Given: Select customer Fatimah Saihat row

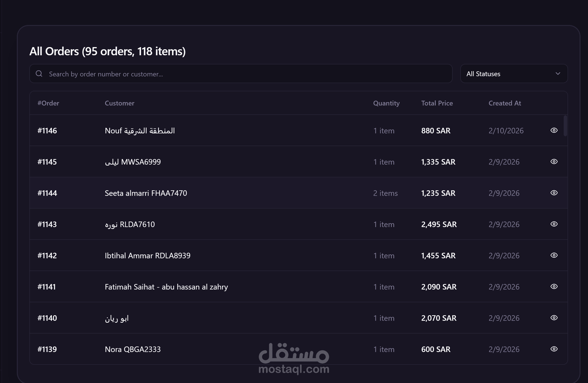Looking at the screenshot, I should click(166, 287).
